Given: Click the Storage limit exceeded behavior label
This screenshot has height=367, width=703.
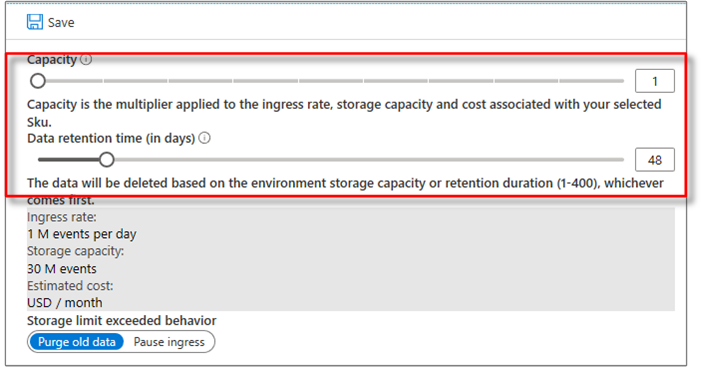Looking at the screenshot, I should click(x=122, y=321).
